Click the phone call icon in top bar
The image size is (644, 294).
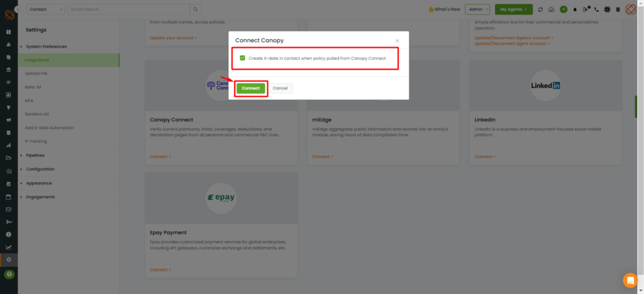[x=596, y=9]
